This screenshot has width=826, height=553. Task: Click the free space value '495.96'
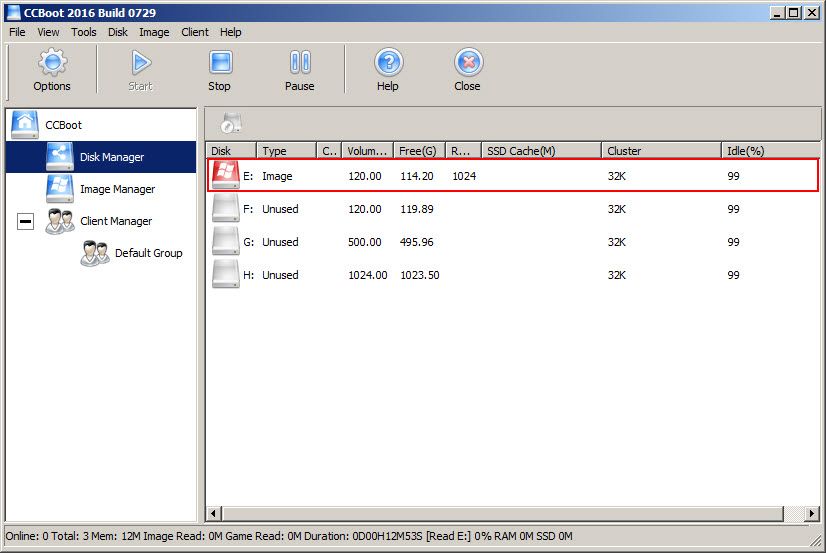(x=417, y=242)
